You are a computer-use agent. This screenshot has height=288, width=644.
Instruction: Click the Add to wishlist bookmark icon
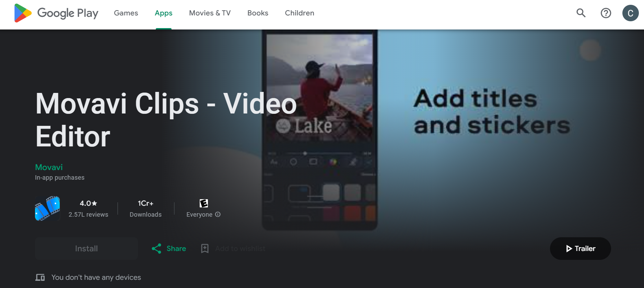pyautogui.click(x=205, y=249)
